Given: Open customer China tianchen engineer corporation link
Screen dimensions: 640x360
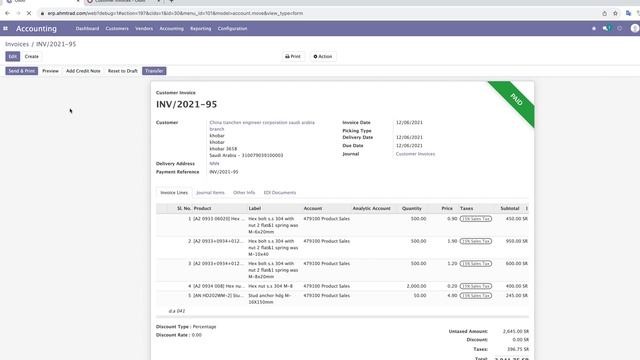Looking at the screenshot, I should click(262, 126).
